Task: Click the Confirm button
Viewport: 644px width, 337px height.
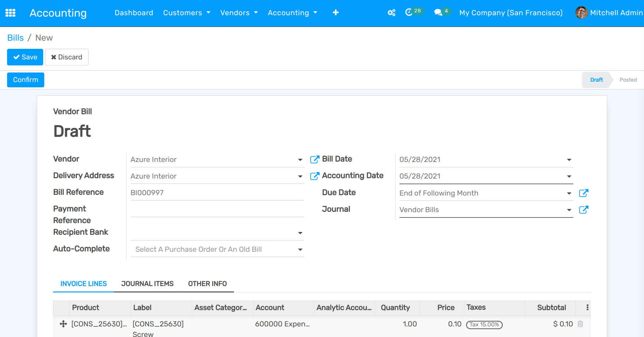Action: pos(25,80)
